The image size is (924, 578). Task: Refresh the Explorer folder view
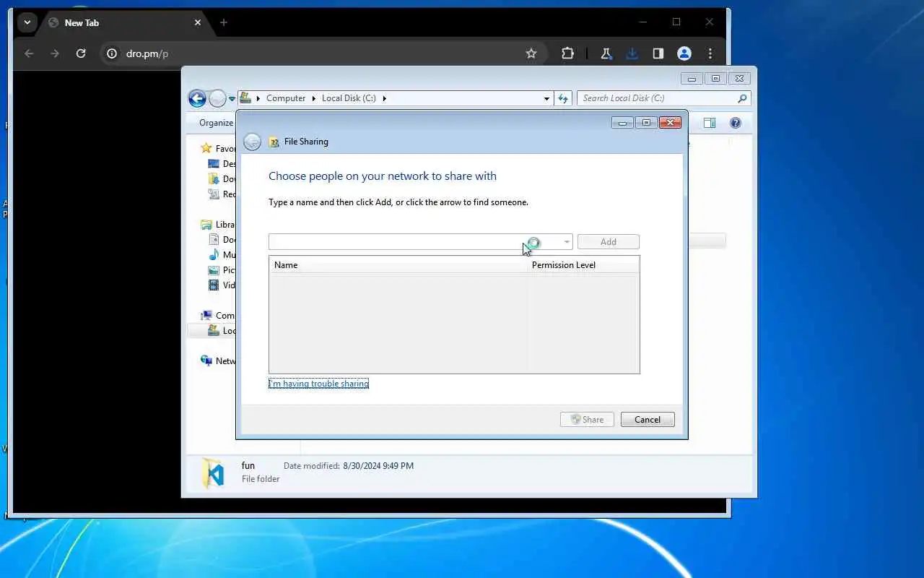point(563,98)
